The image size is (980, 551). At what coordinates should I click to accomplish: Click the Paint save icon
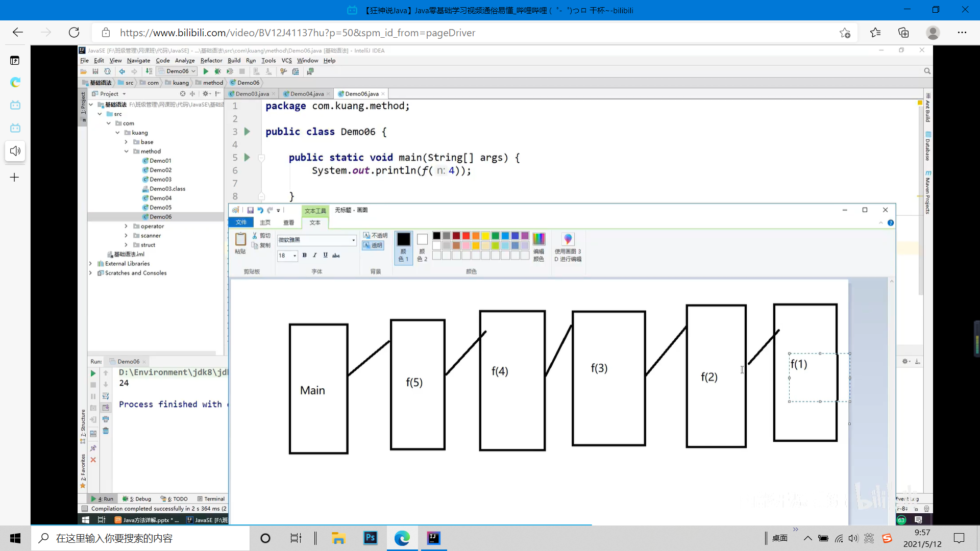coord(250,210)
